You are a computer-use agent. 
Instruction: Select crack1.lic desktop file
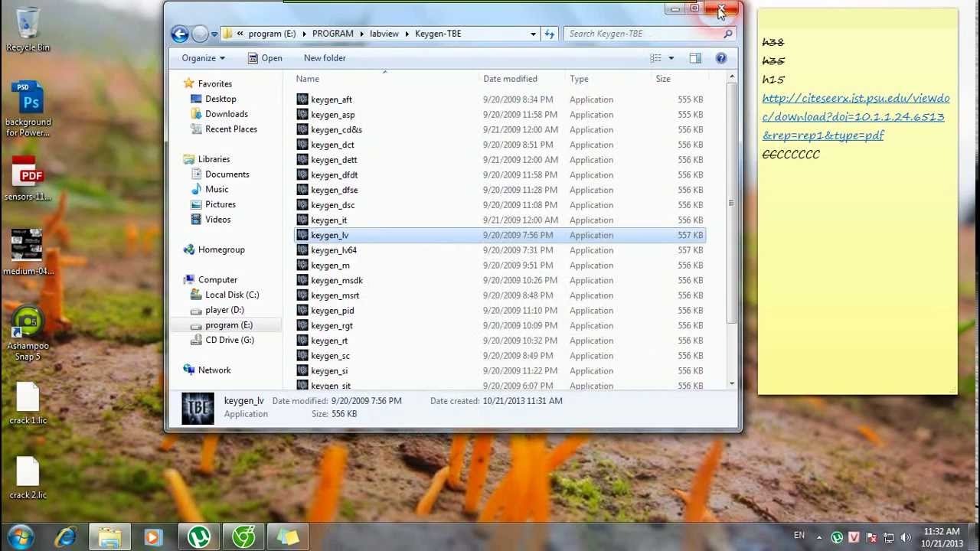[28, 403]
